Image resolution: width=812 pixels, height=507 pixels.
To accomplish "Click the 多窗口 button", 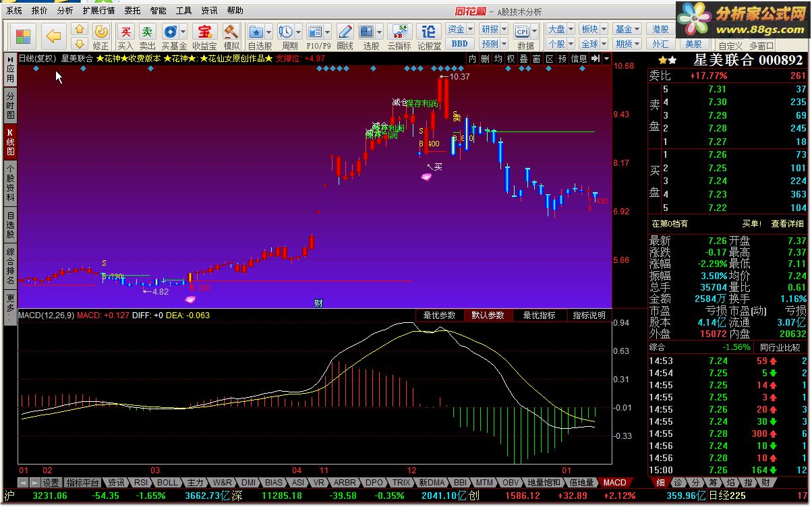I will point(761,46).
